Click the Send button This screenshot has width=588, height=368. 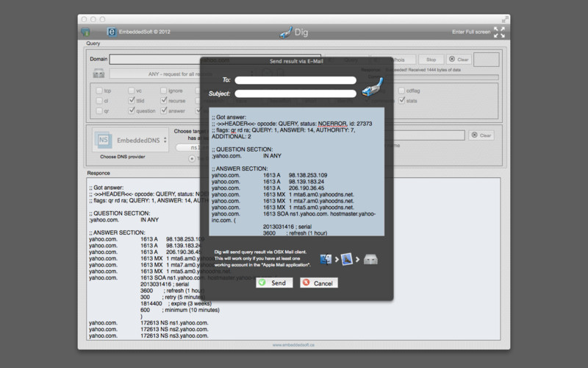point(274,283)
